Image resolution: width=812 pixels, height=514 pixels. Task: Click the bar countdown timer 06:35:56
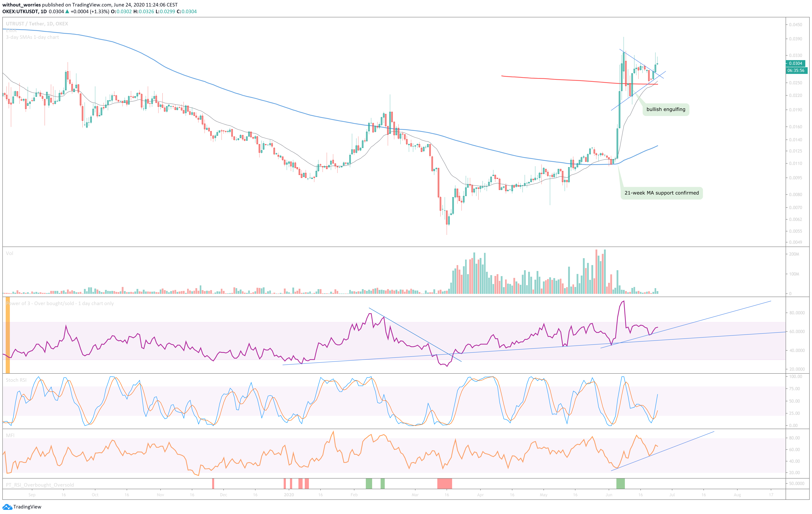[796, 71]
